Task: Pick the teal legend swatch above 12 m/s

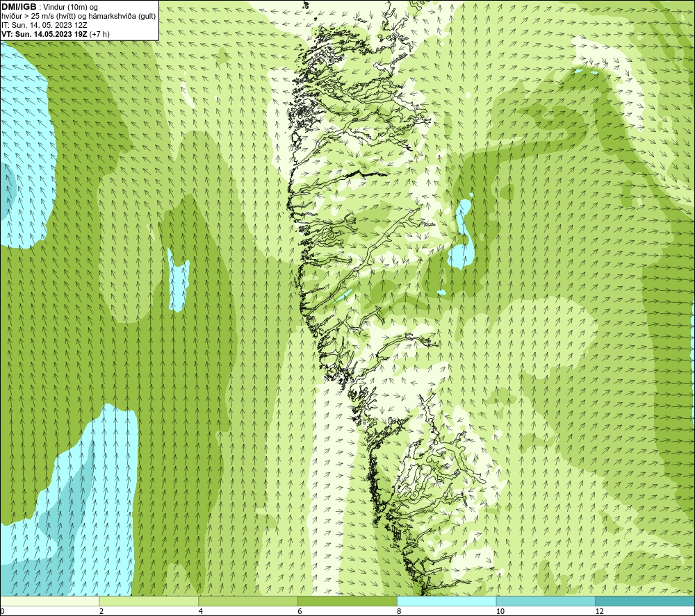Action: pos(646,601)
